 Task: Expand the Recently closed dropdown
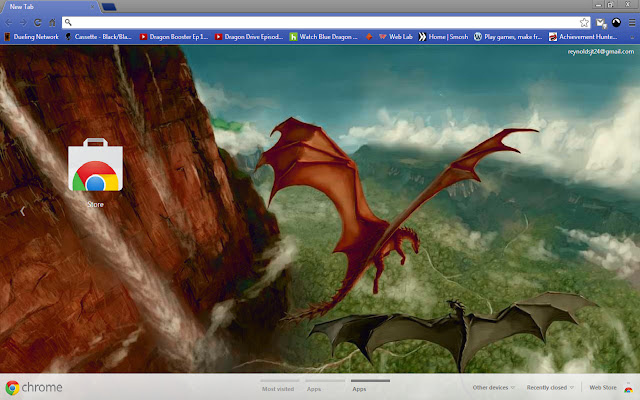(x=550, y=387)
